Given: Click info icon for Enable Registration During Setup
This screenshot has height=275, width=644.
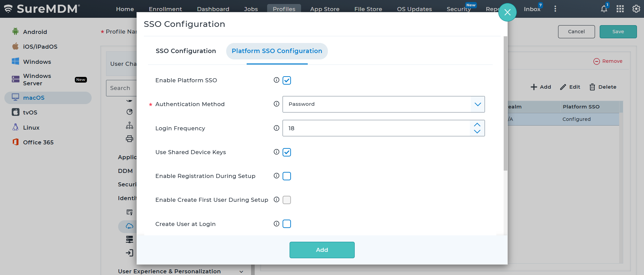Looking at the screenshot, I should click(x=277, y=176).
